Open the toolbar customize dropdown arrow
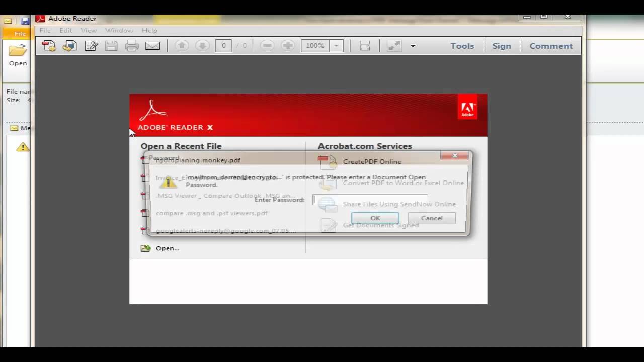 tap(413, 46)
